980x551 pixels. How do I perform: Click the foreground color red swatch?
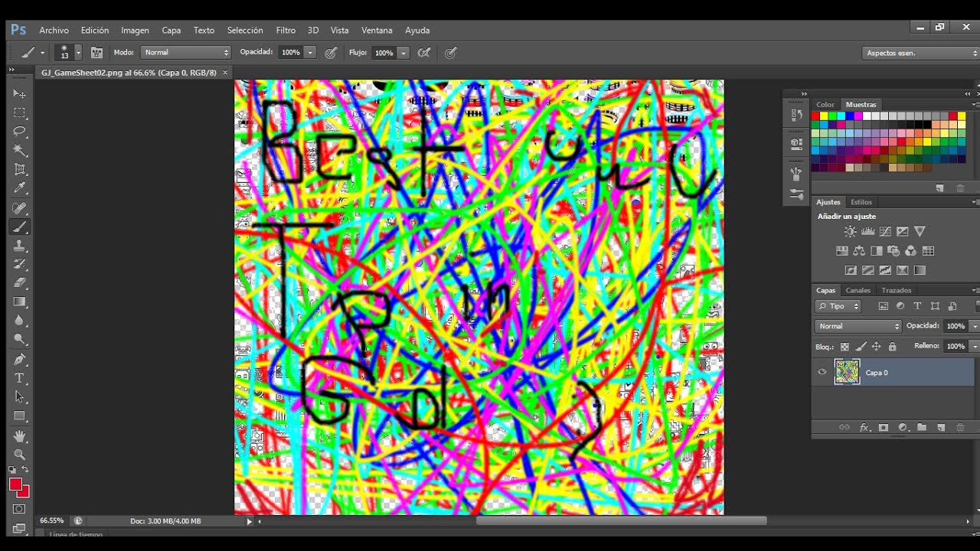[15, 484]
